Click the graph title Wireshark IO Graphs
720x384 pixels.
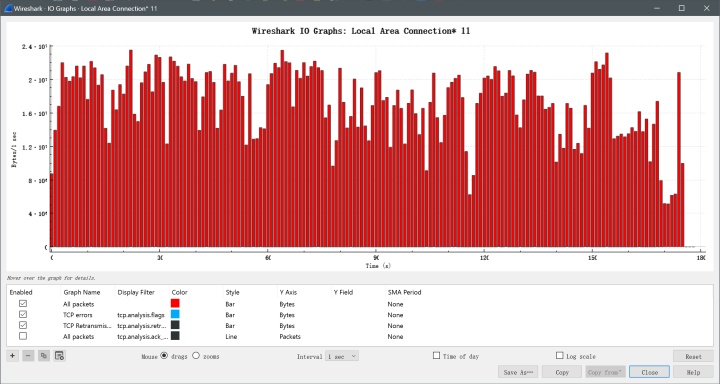tap(360, 31)
